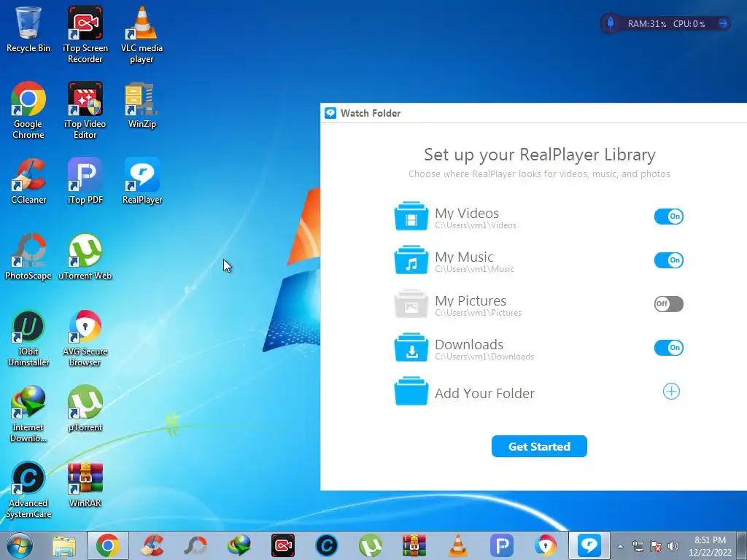Click the VLC cone taskbar icon
The image size is (747, 560).
click(458, 545)
